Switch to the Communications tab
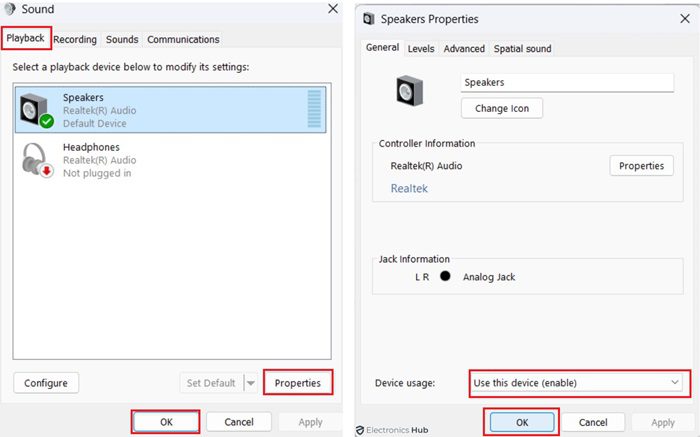700x437 pixels. 183,40
